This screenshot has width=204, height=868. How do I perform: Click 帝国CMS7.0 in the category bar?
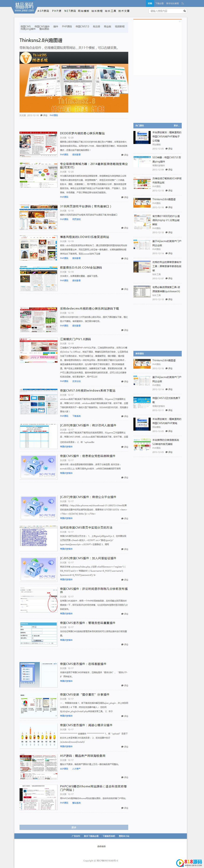tap(82, 26)
